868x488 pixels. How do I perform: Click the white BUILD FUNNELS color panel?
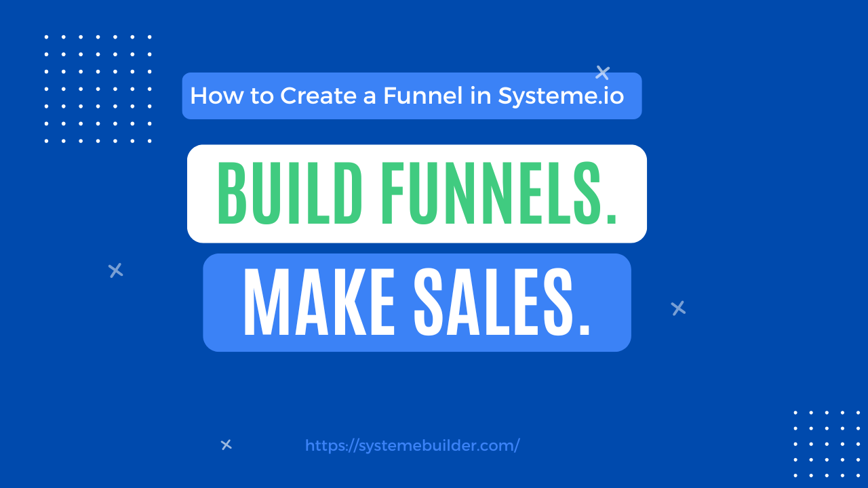click(417, 193)
